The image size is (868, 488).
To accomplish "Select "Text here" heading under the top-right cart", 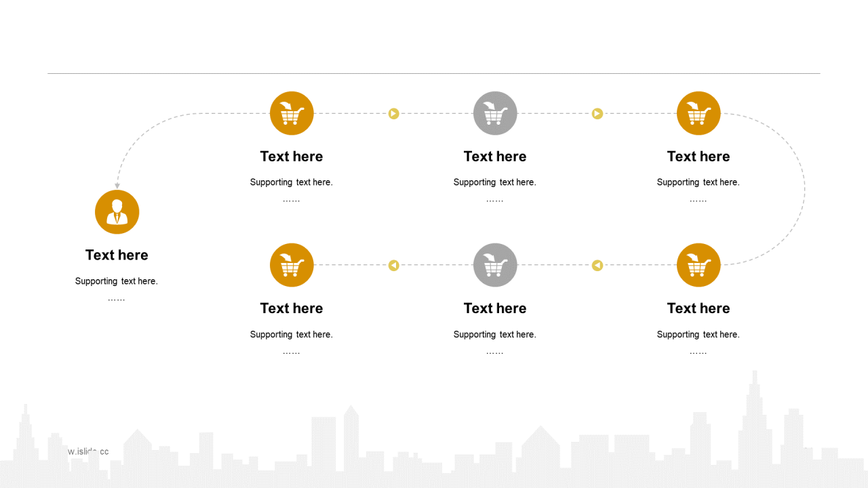I will (x=698, y=157).
